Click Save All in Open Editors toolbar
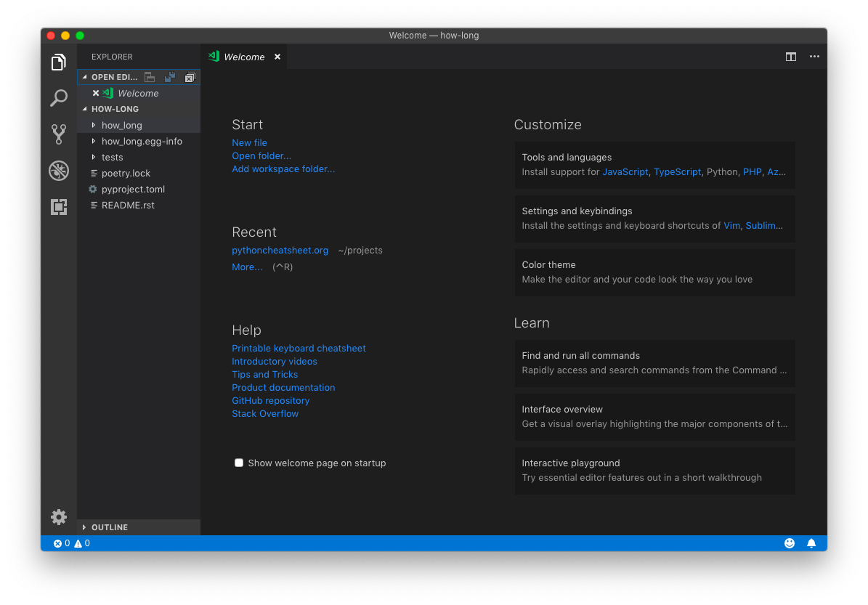The image size is (868, 605). tap(170, 76)
